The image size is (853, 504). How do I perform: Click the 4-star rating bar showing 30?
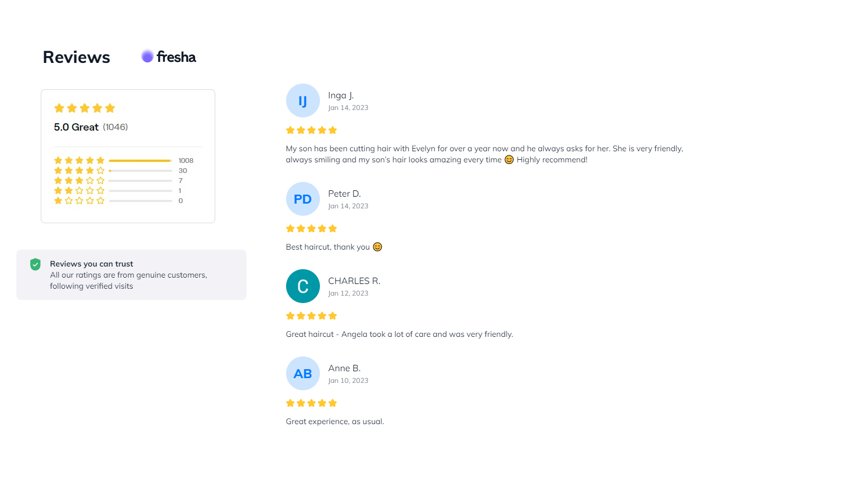pos(140,171)
